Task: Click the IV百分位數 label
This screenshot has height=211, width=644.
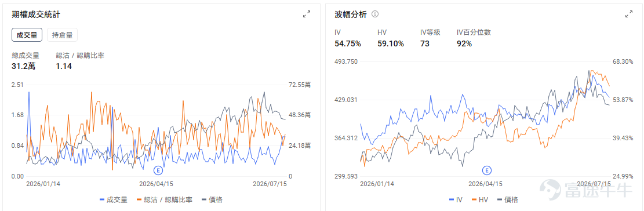Action: pyautogui.click(x=474, y=32)
